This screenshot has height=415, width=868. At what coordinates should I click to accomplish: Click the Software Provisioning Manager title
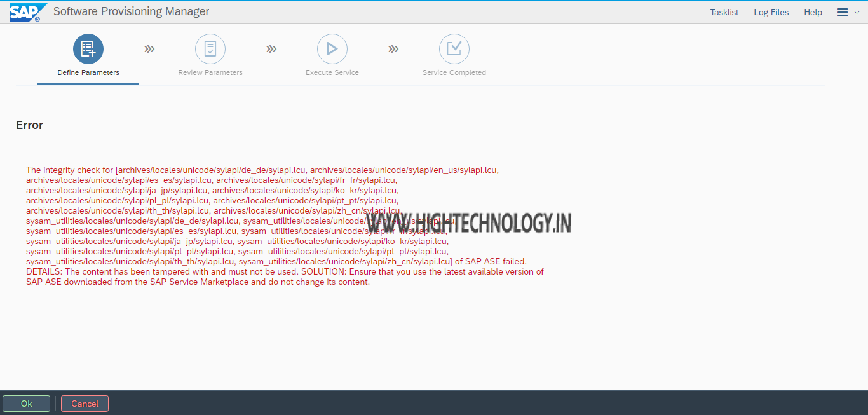click(132, 11)
